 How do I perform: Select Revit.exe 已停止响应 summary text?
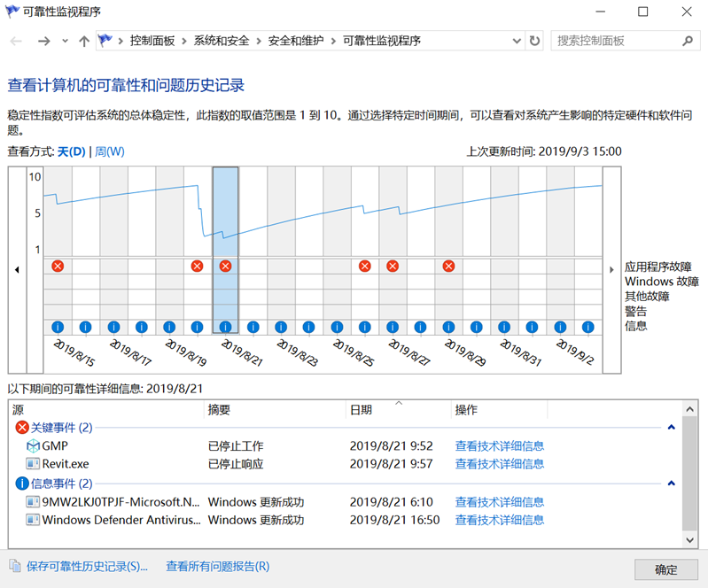click(x=236, y=464)
